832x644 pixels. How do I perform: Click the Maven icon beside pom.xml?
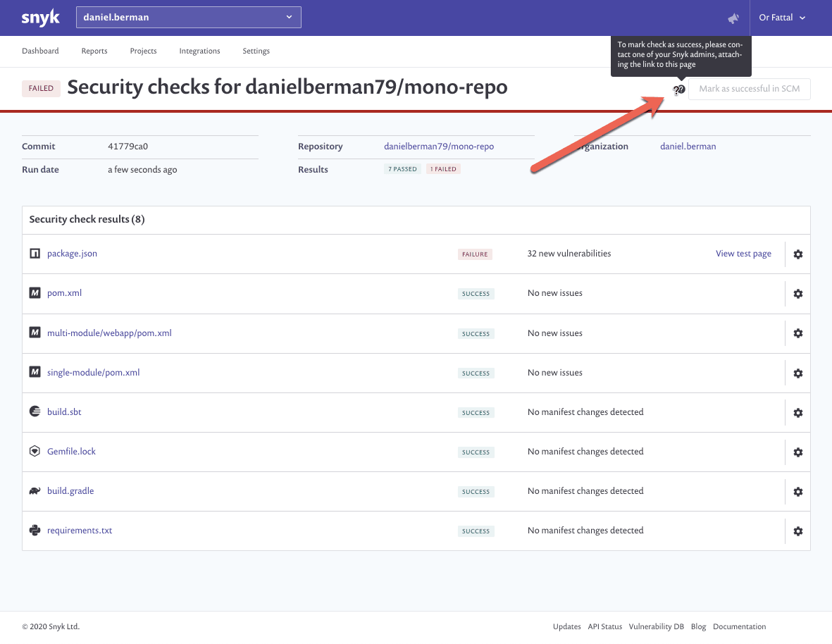35,293
